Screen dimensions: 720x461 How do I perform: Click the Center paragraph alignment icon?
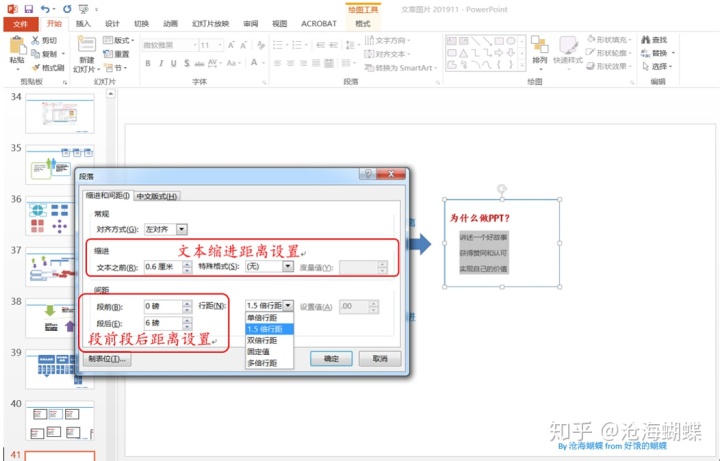[290, 63]
